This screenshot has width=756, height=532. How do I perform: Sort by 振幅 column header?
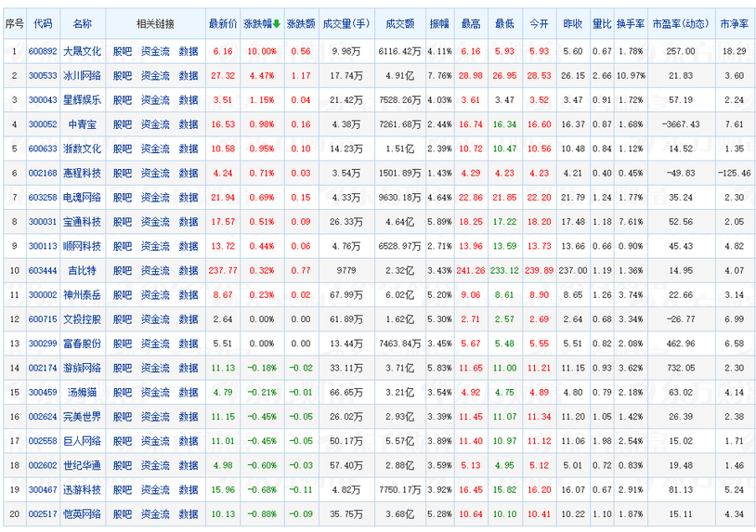point(439,23)
